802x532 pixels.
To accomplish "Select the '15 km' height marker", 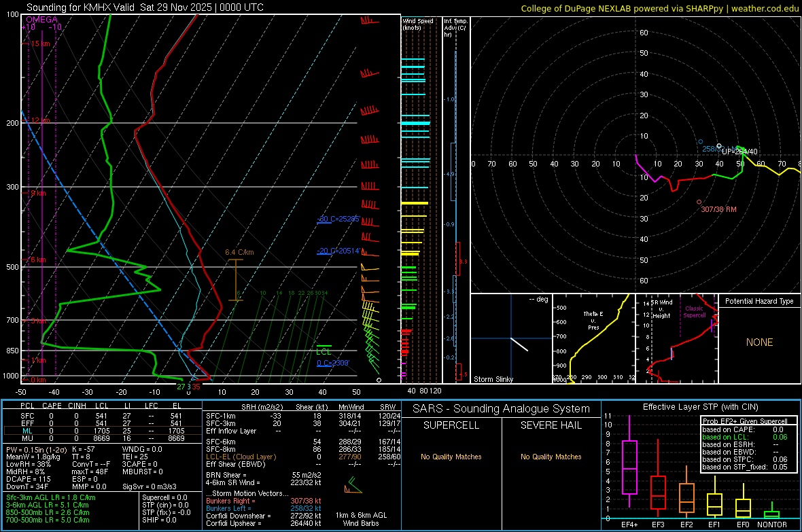I will [40, 43].
